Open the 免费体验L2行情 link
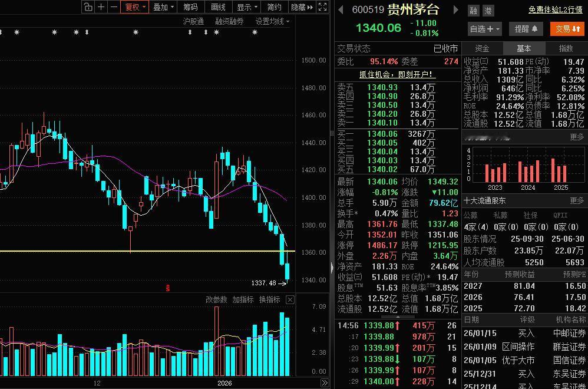The width and height of the screenshot is (588, 389). (x=556, y=10)
